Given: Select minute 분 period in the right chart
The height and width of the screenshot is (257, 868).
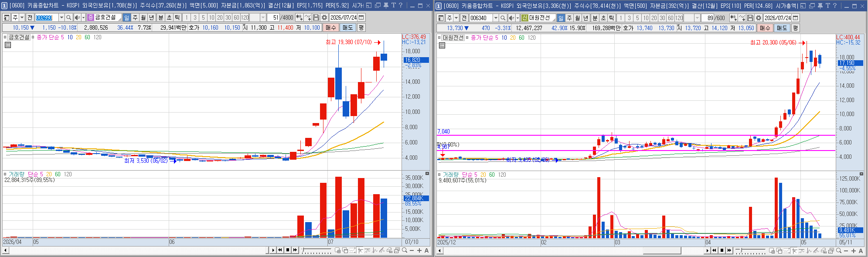Looking at the screenshot, I should tap(595, 18).
